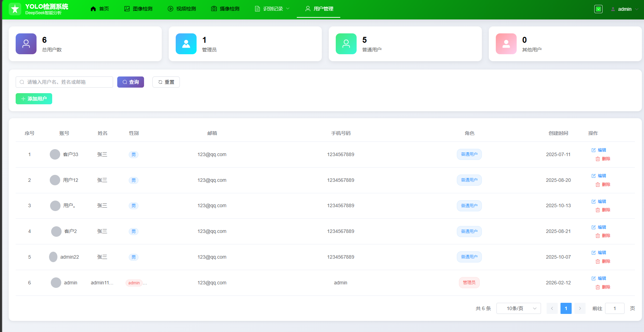Click the 手机号码 column header

coord(341,133)
